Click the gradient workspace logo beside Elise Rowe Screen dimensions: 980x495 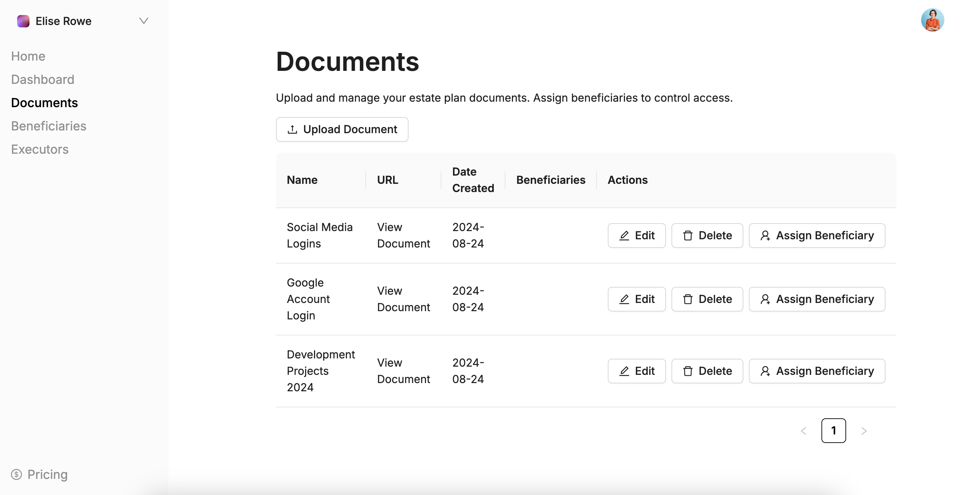(x=23, y=21)
